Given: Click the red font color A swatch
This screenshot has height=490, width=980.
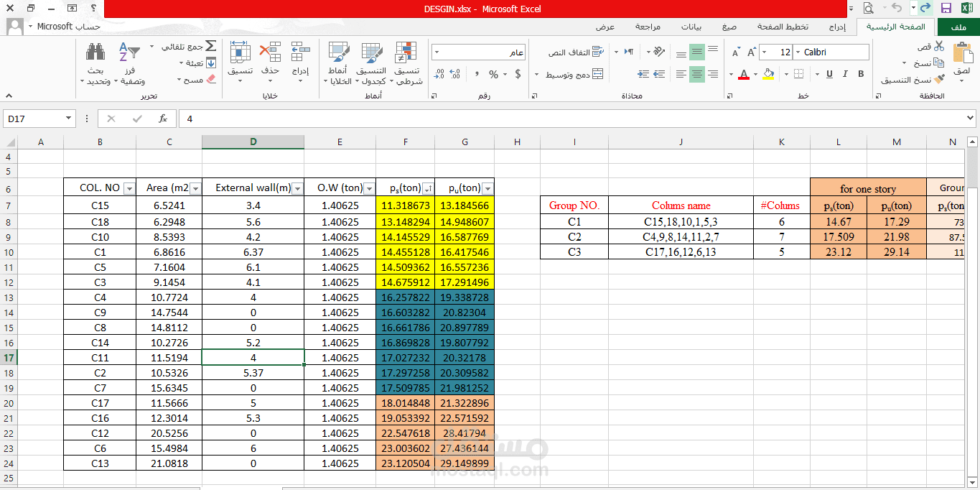Looking at the screenshot, I should (745, 74).
